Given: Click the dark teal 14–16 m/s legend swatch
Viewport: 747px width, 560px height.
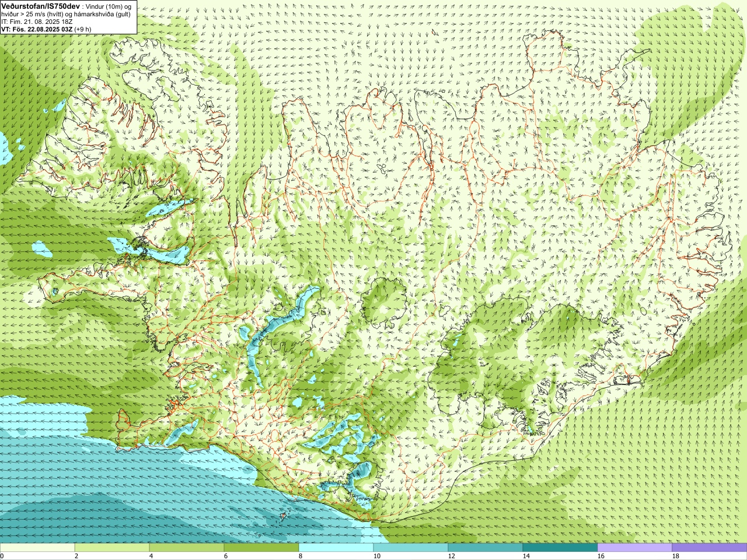Looking at the screenshot, I should [560, 548].
